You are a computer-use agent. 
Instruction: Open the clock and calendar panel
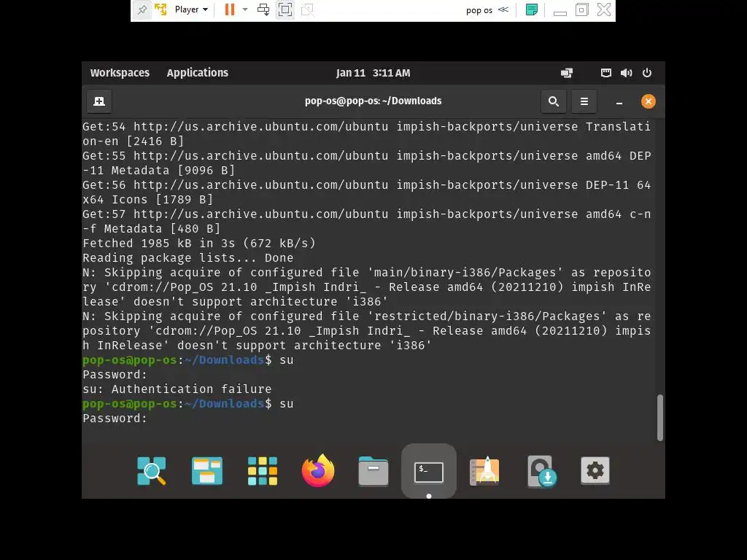coord(373,73)
